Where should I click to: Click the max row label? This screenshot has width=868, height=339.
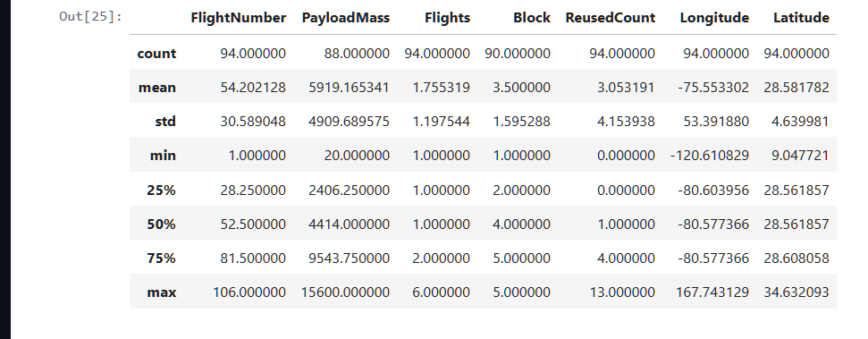click(162, 292)
